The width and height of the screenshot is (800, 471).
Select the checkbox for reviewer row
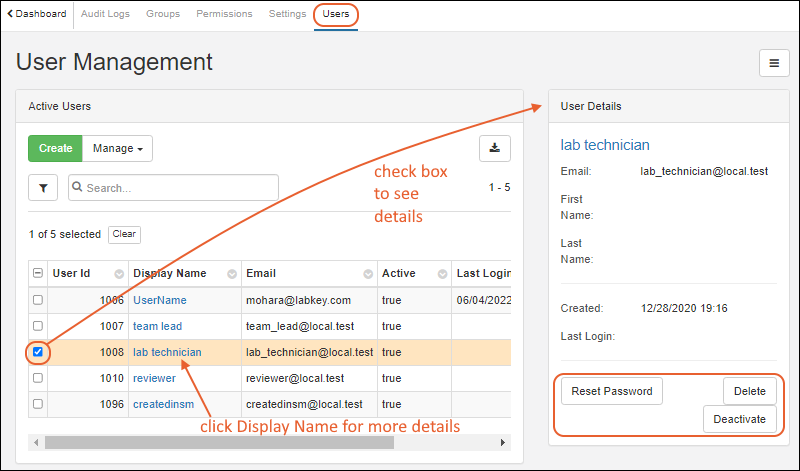pos(38,378)
